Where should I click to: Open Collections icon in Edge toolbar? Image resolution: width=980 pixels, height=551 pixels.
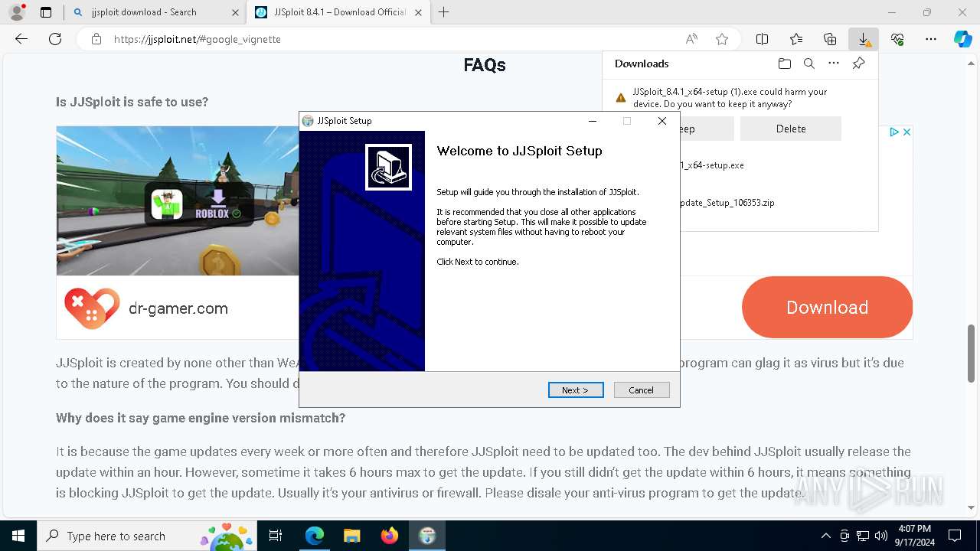click(830, 39)
